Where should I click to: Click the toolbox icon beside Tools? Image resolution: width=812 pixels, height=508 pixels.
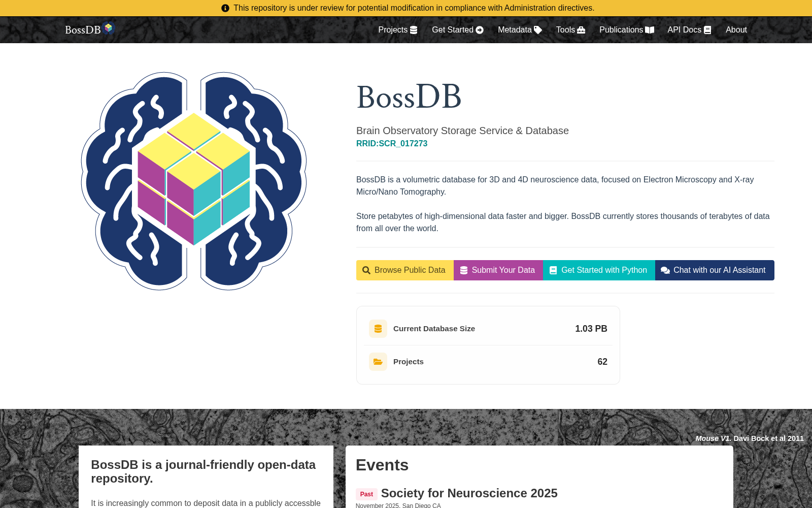click(x=581, y=30)
